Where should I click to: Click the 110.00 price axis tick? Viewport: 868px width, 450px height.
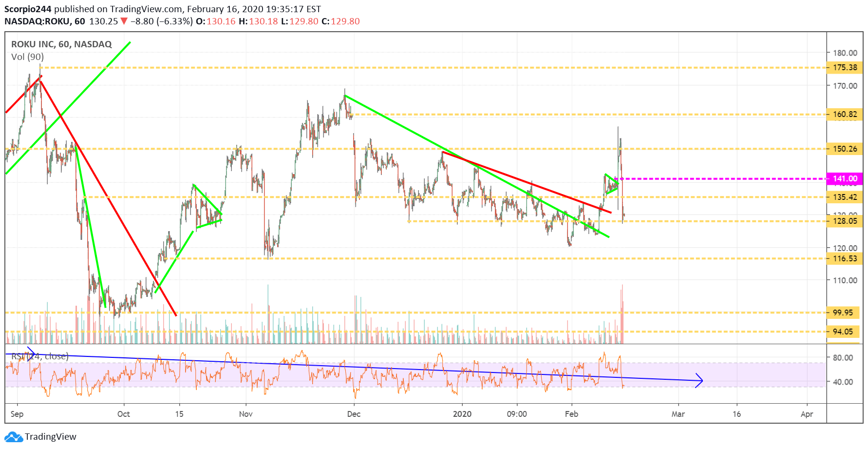(845, 280)
